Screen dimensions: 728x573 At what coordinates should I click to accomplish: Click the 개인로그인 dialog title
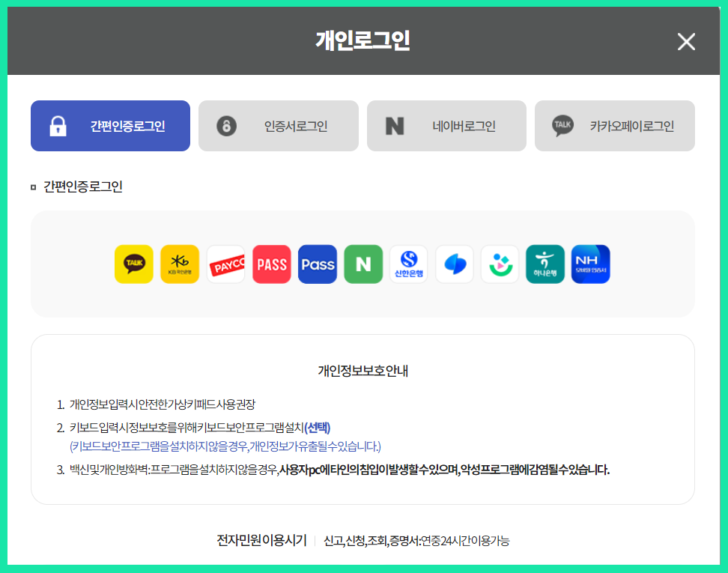pyautogui.click(x=363, y=40)
